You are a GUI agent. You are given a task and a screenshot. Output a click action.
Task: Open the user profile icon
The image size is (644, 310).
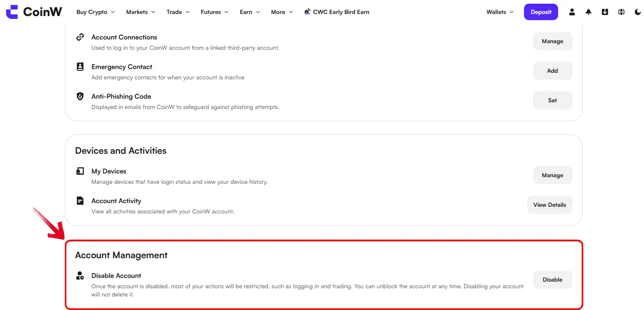pos(572,12)
